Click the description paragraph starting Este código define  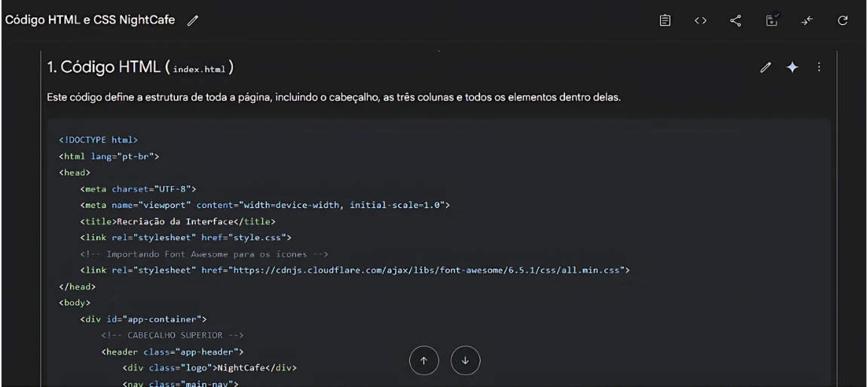333,98
